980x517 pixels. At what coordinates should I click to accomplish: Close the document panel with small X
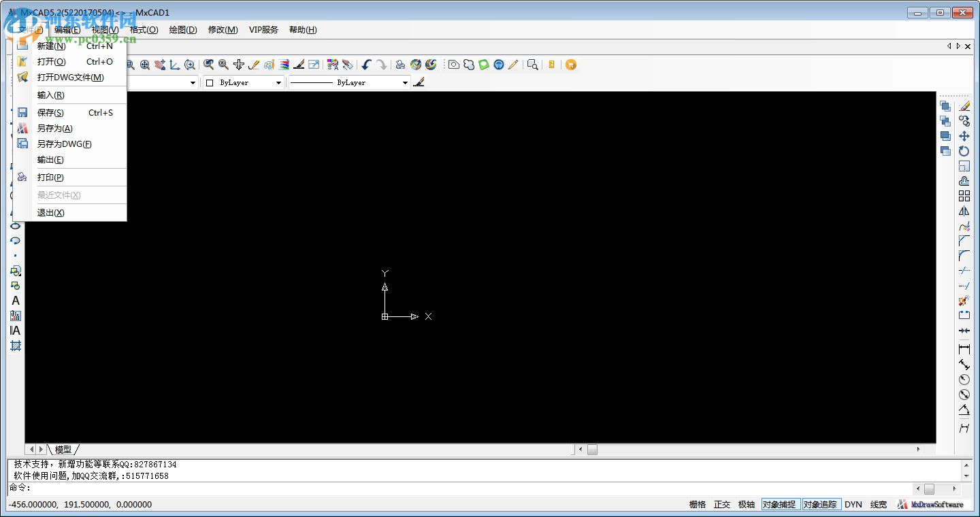coord(968,46)
